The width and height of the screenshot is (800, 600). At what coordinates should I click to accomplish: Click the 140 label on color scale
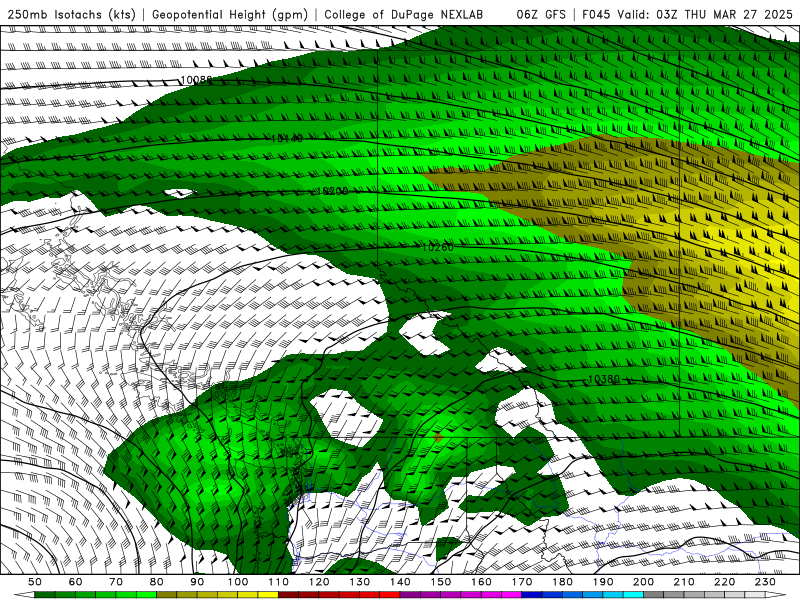(400, 582)
